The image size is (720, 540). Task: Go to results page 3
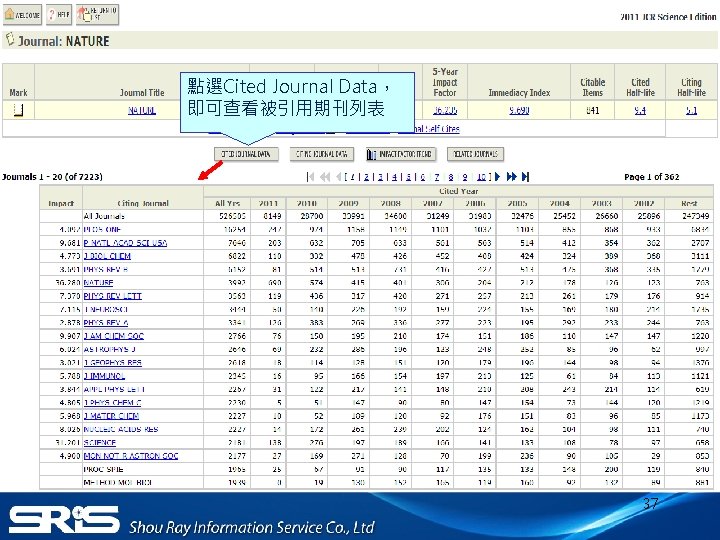pyautogui.click(x=380, y=177)
